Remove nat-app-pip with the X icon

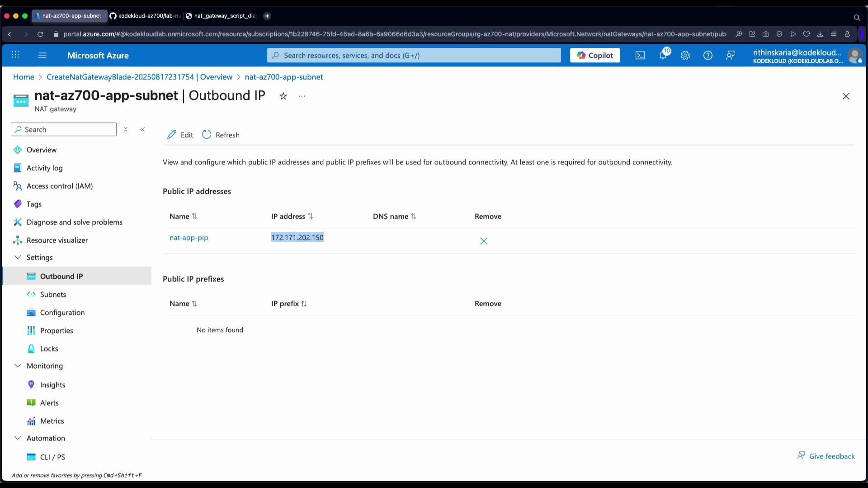coord(484,241)
